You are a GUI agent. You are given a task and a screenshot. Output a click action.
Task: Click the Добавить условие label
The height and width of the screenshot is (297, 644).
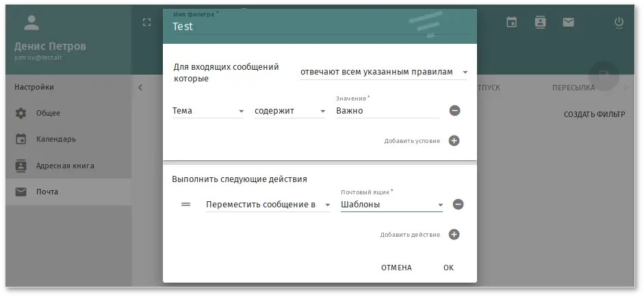tap(412, 141)
